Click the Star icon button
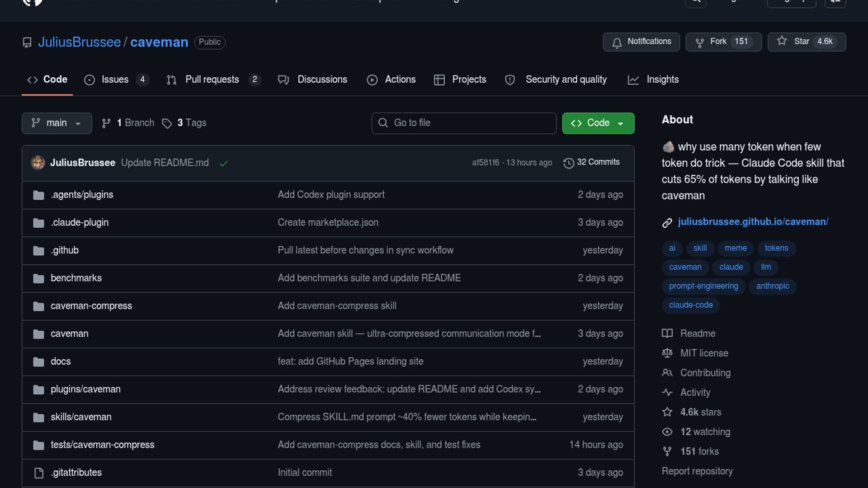Viewport: 868px width, 488px height. [782, 41]
